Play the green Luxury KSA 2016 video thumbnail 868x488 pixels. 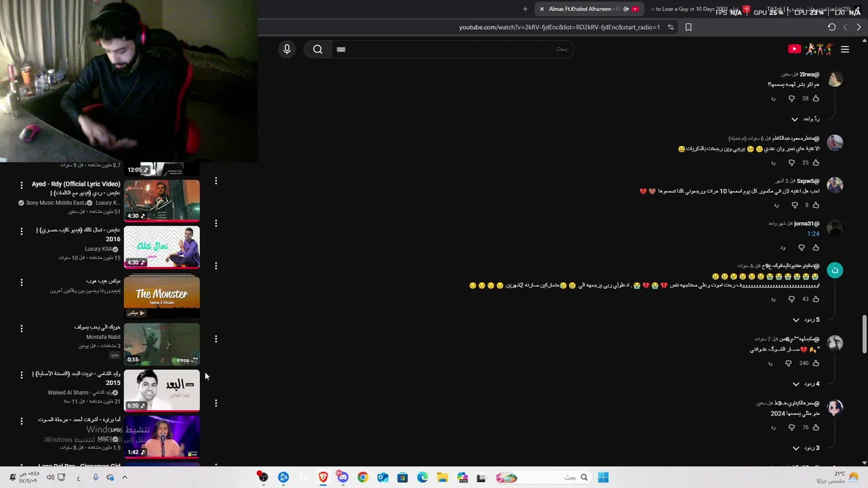click(161, 247)
